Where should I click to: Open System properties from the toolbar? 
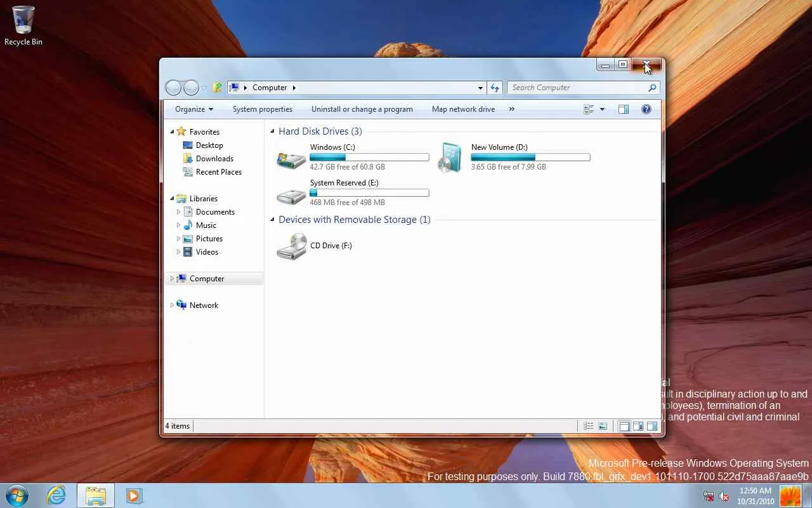[263, 109]
